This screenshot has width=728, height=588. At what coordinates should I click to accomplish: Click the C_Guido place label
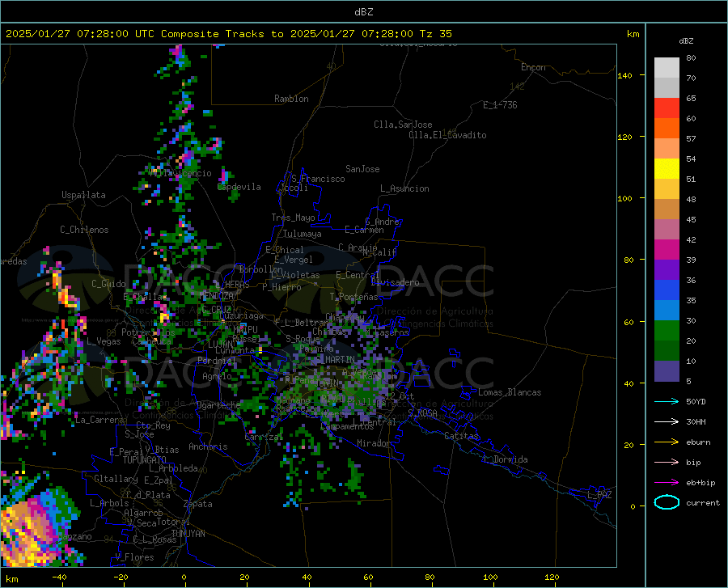click(x=108, y=284)
